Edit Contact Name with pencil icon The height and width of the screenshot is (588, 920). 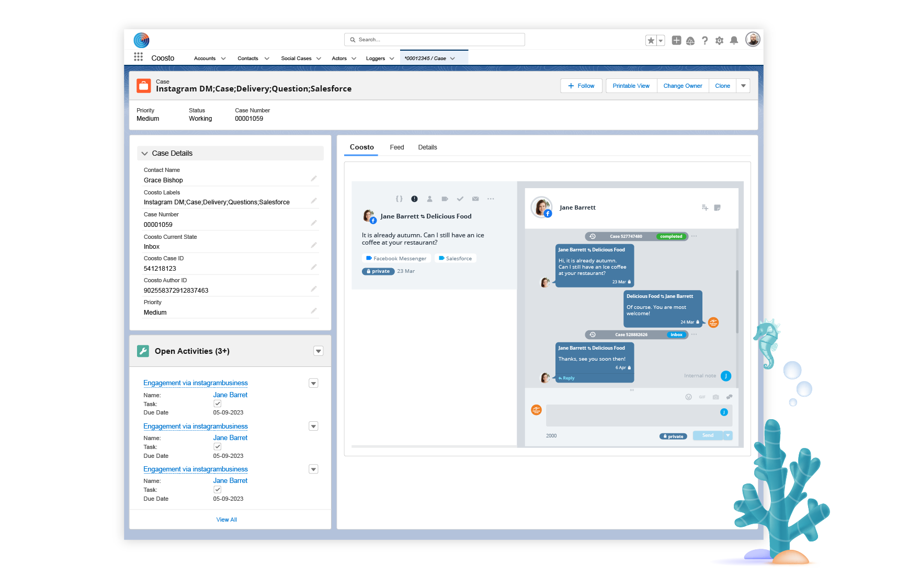313,179
